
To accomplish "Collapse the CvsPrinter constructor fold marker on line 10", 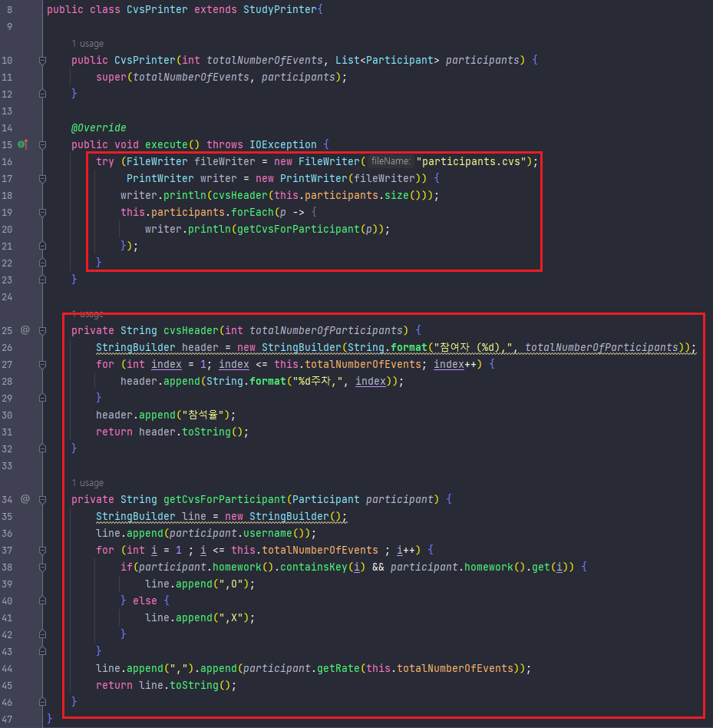I will coord(43,61).
